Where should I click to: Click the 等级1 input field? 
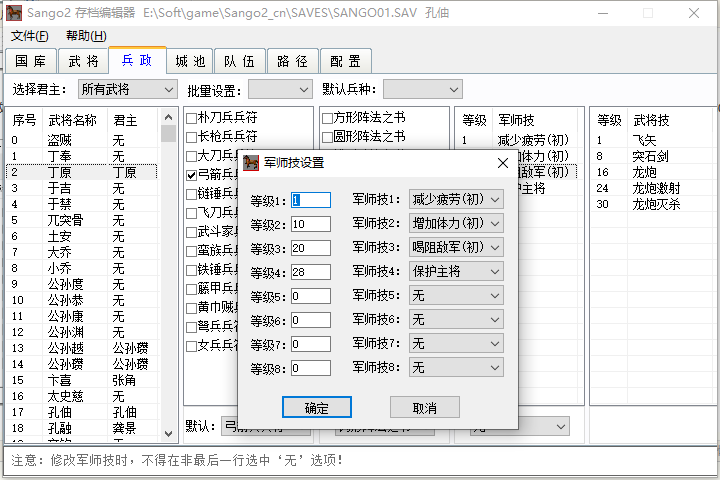coord(311,200)
